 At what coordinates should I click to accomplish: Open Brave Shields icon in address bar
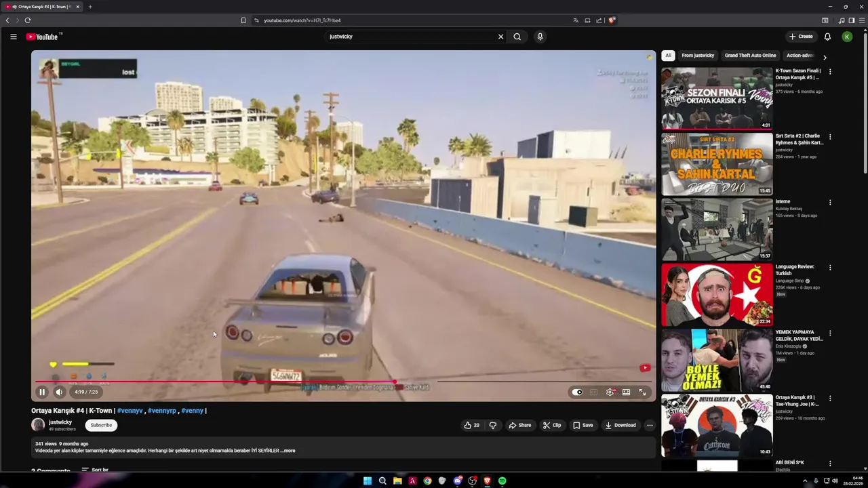click(611, 20)
